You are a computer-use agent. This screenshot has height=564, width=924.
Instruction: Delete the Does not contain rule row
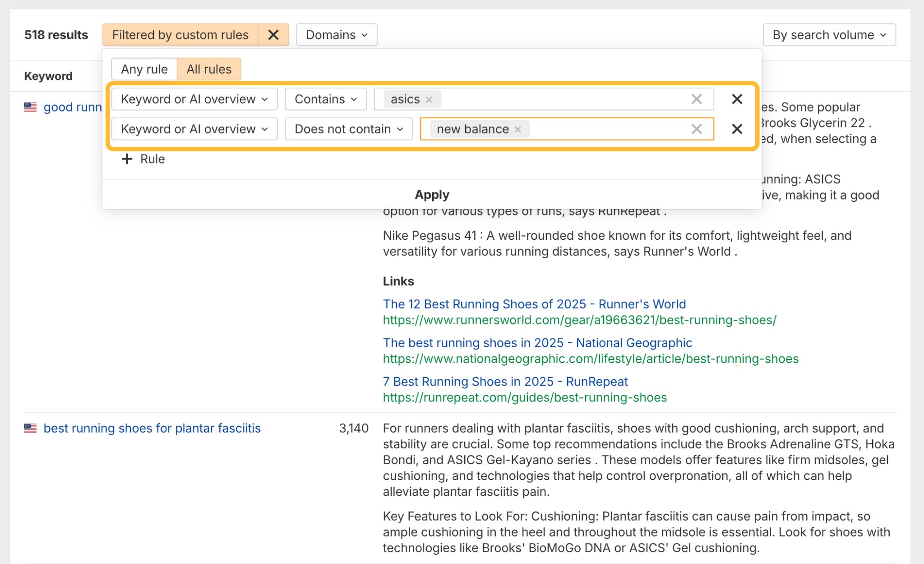click(737, 129)
